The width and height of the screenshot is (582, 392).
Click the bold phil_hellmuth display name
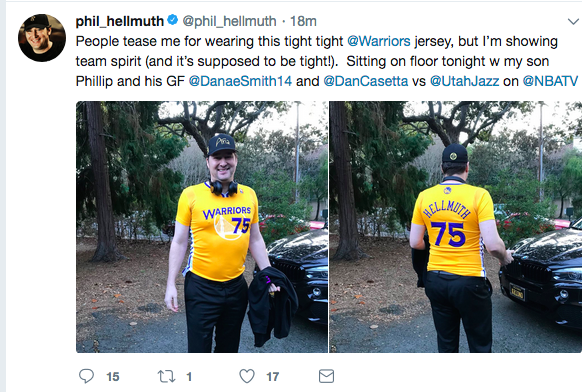(120, 21)
